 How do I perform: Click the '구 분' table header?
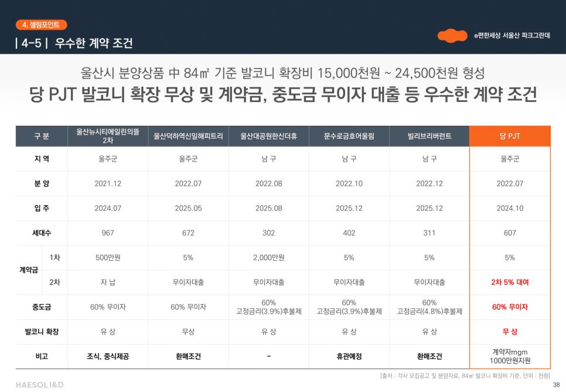(x=42, y=136)
